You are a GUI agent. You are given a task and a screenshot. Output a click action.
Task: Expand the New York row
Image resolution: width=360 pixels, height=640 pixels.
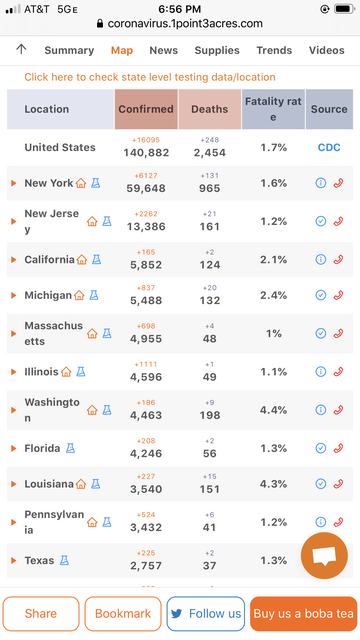click(x=13, y=183)
